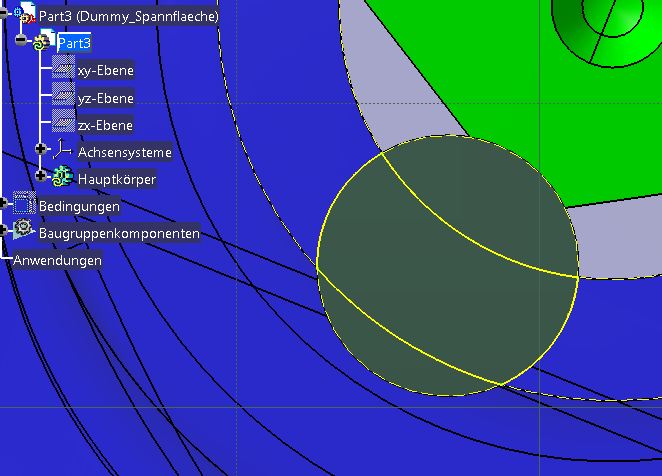The width and height of the screenshot is (662, 476).
Task: Select Anwendungen label
Action: click(x=57, y=260)
